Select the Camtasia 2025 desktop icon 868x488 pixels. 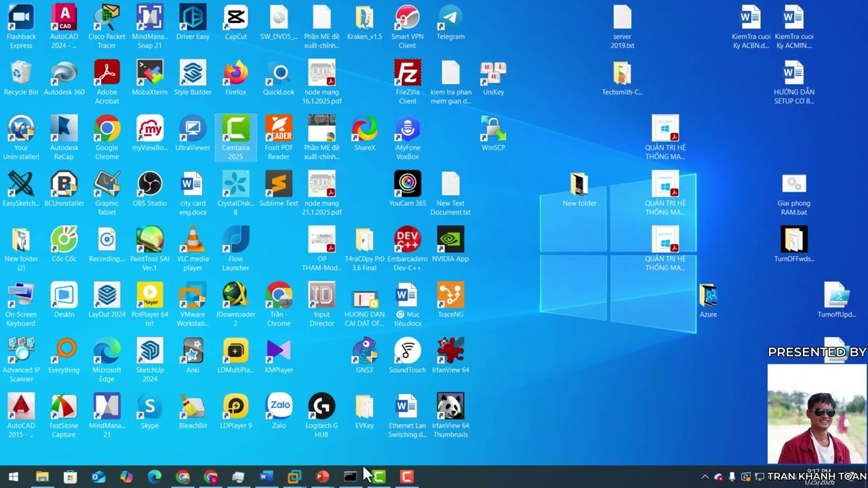click(x=235, y=138)
